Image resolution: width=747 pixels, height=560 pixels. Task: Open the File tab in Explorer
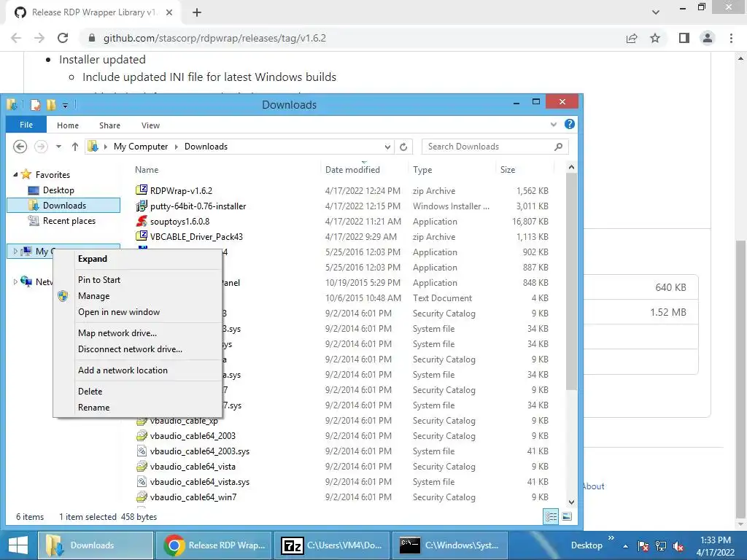[x=26, y=125]
